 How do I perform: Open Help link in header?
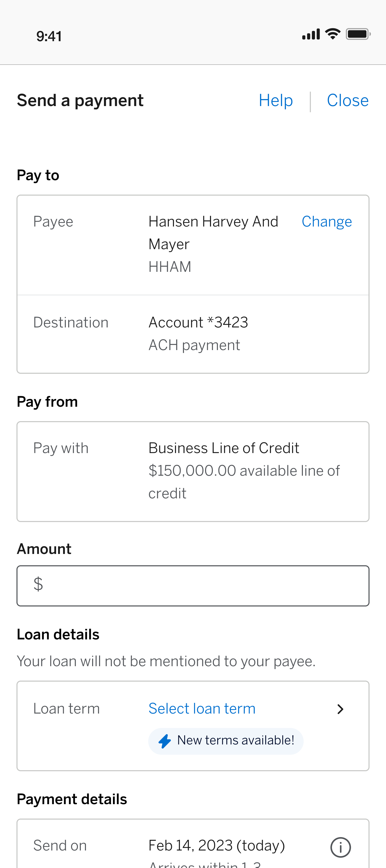(x=276, y=100)
